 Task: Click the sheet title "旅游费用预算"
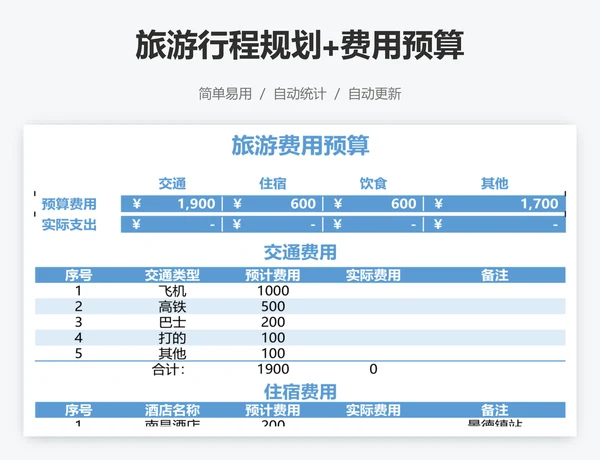300,145
